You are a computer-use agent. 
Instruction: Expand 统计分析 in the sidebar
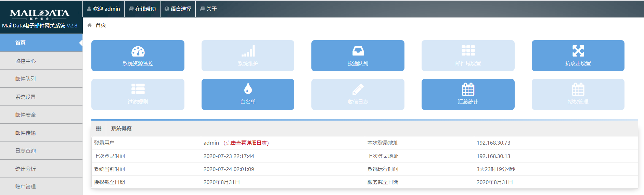tap(41, 169)
